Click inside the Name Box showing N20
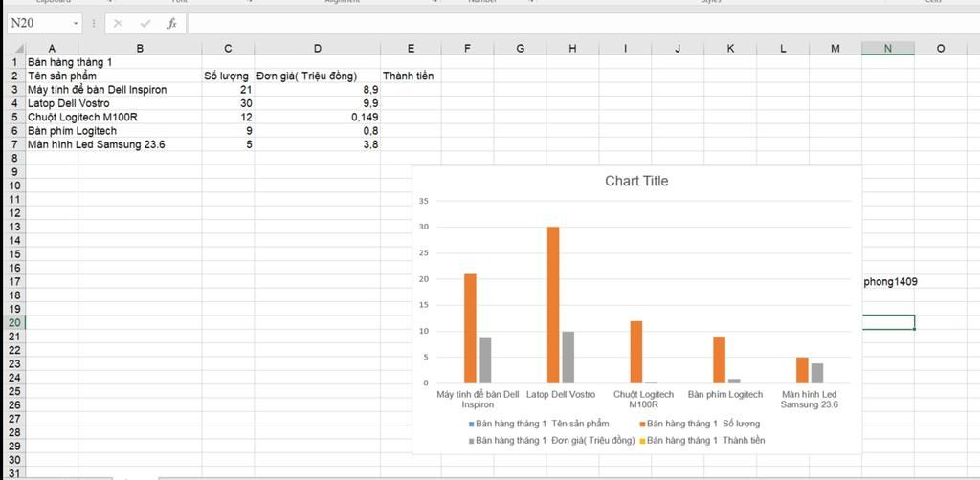The width and height of the screenshot is (980, 480). tap(38, 24)
